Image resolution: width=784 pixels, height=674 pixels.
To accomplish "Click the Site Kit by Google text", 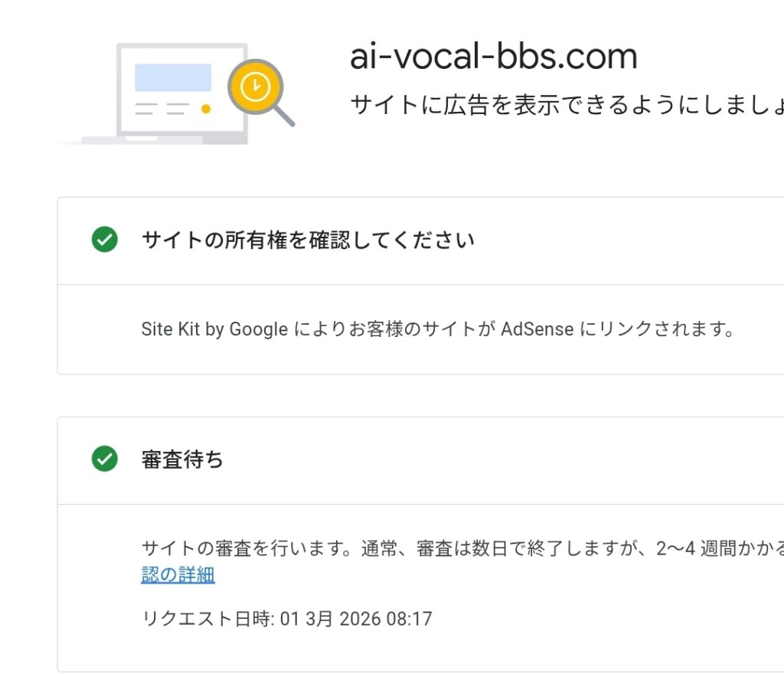I will pos(214,329).
